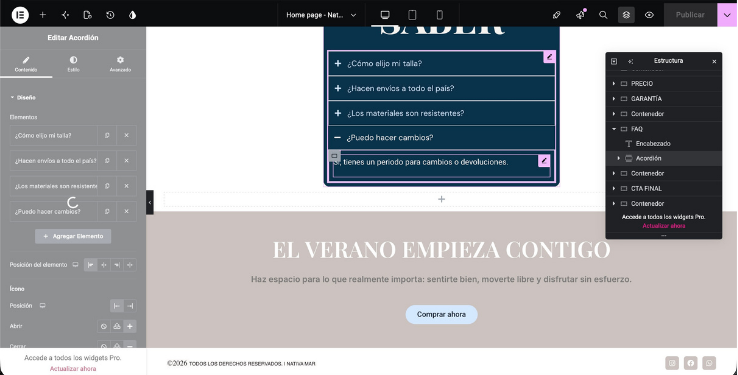The height and width of the screenshot is (375, 738).
Task: Open site settings icon in the top bar
Action: click(x=65, y=15)
